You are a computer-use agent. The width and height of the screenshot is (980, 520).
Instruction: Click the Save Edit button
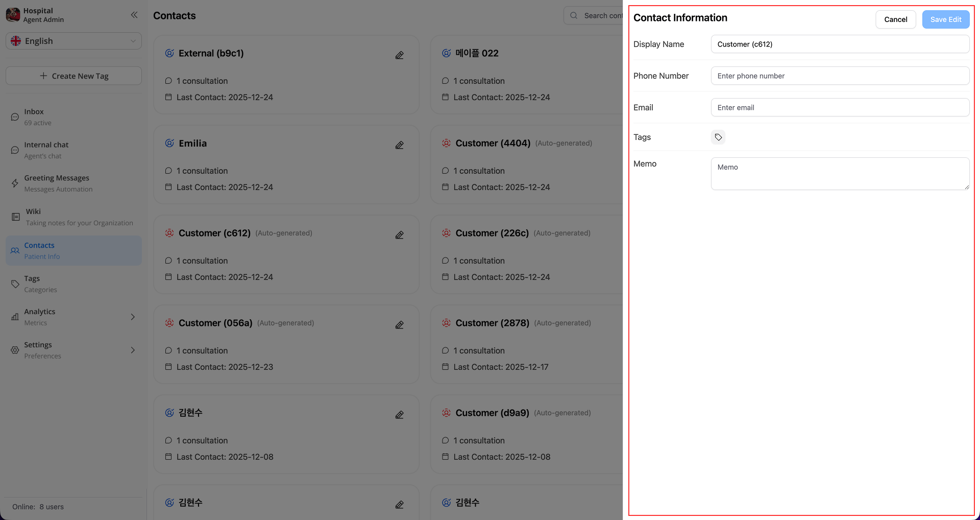point(945,19)
